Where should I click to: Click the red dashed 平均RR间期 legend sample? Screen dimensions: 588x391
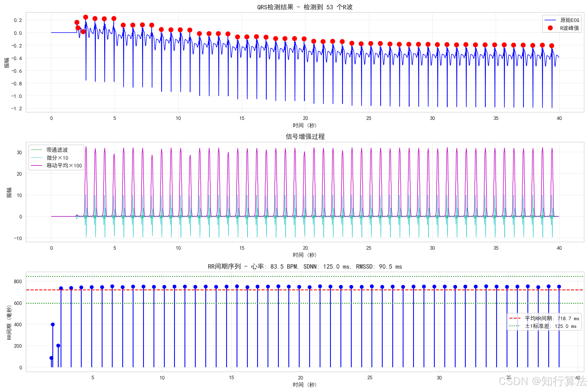(515, 318)
